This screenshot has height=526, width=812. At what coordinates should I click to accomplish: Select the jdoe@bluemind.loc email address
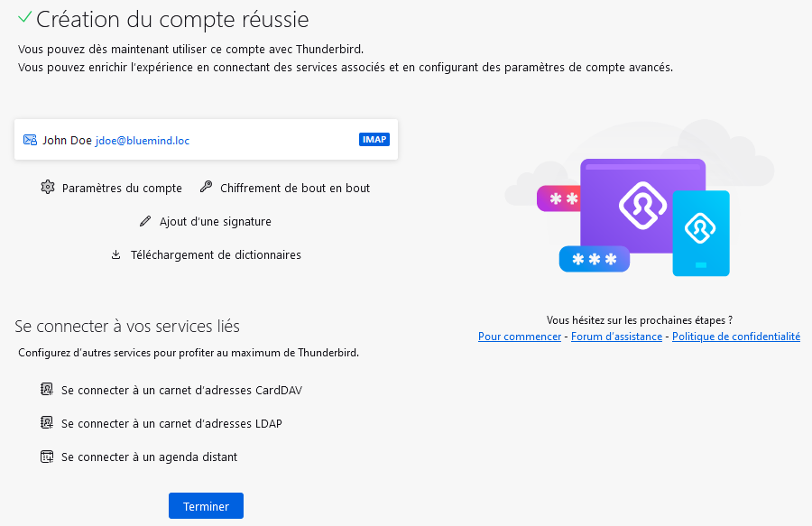(143, 141)
